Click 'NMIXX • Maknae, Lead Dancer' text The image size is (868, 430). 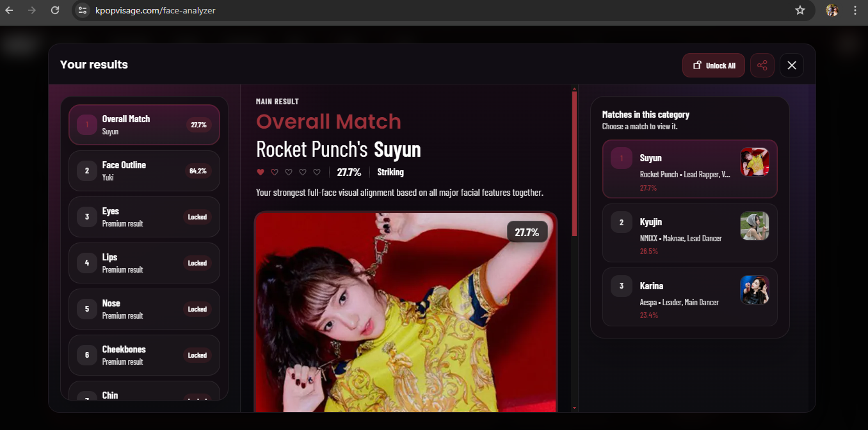[681, 238]
